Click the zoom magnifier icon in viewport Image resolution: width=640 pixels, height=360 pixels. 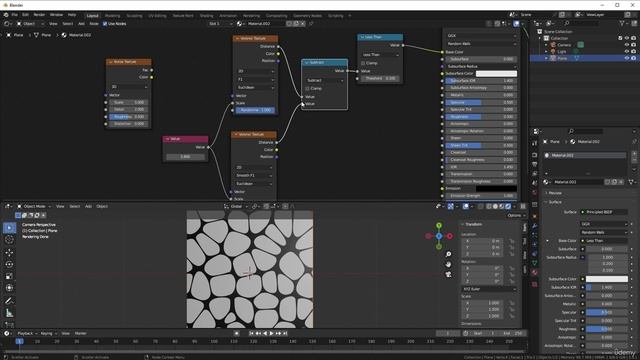pos(449,254)
